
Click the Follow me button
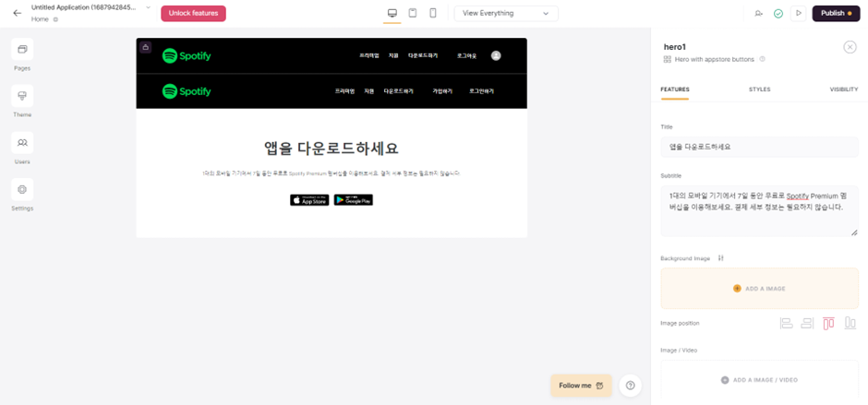point(581,386)
